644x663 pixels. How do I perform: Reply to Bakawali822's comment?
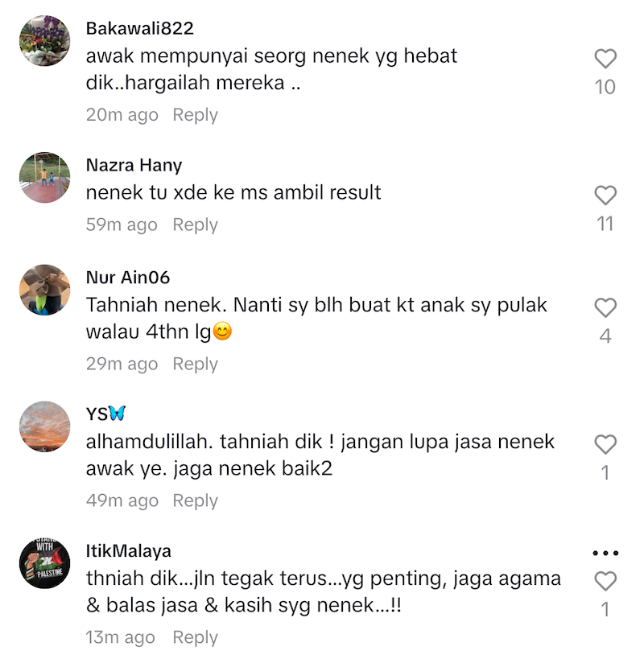pos(195,115)
